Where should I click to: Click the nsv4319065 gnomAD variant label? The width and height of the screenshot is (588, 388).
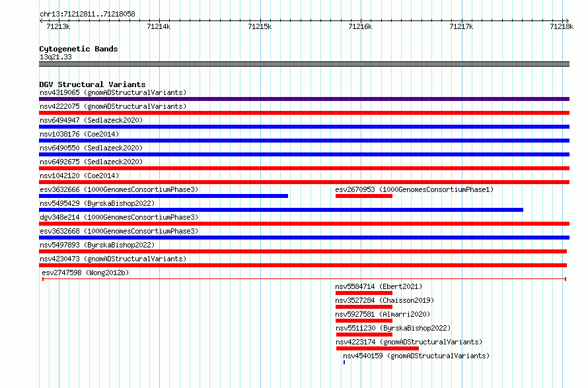(113, 92)
